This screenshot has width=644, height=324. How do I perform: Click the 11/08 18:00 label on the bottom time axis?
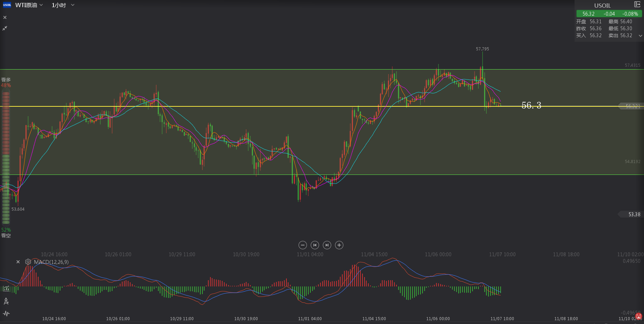coord(566,319)
